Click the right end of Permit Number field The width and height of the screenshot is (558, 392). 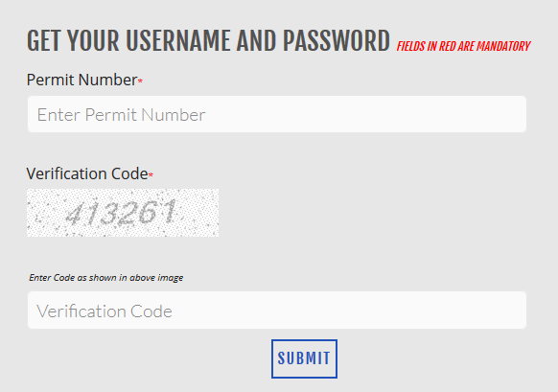[x=512, y=114]
